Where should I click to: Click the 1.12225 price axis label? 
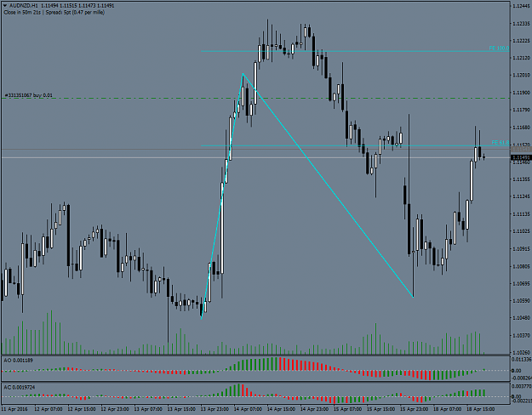[x=522, y=40]
